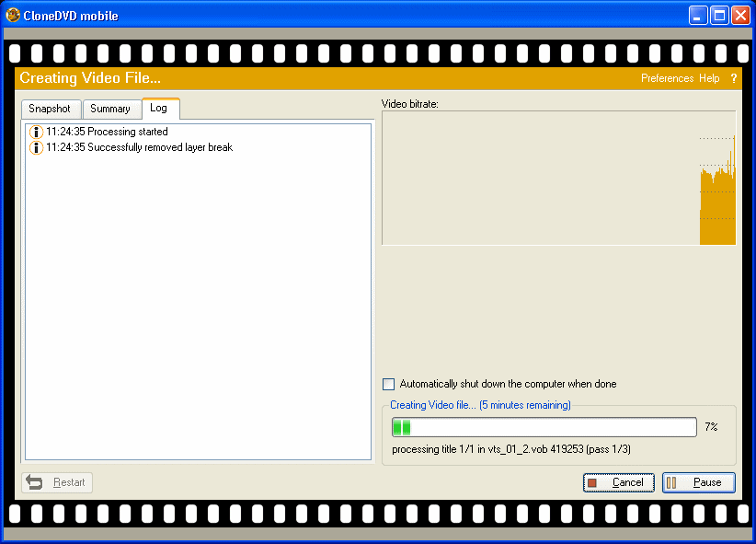Image resolution: width=756 pixels, height=544 pixels.
Task: Click 'Creating Video file... (5 minutes remaining)' label
Action: click(x=480, y=405)
